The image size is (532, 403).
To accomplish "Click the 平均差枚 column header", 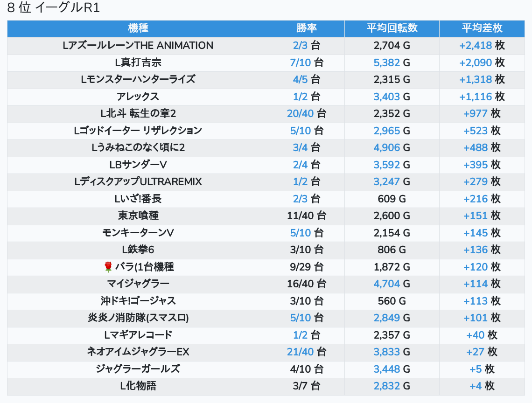I will pos(482,28).
